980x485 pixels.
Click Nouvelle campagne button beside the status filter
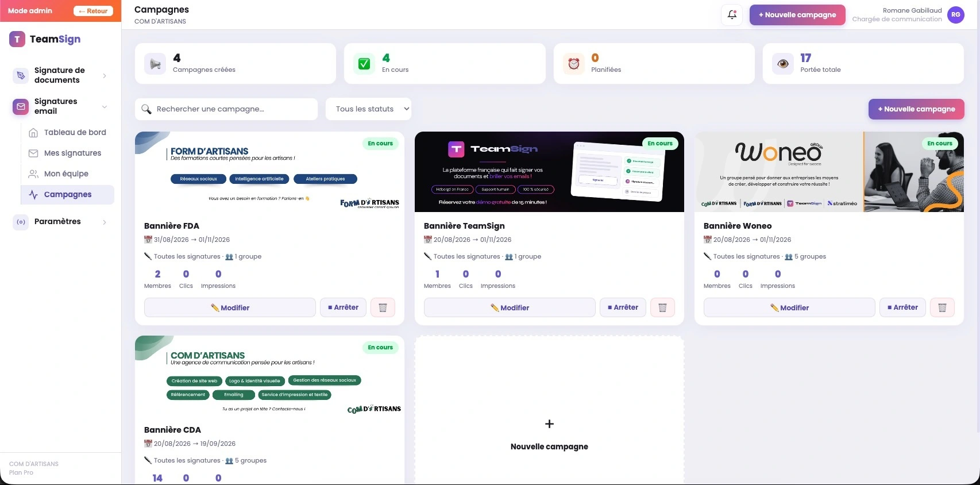[x=916, y=109]
